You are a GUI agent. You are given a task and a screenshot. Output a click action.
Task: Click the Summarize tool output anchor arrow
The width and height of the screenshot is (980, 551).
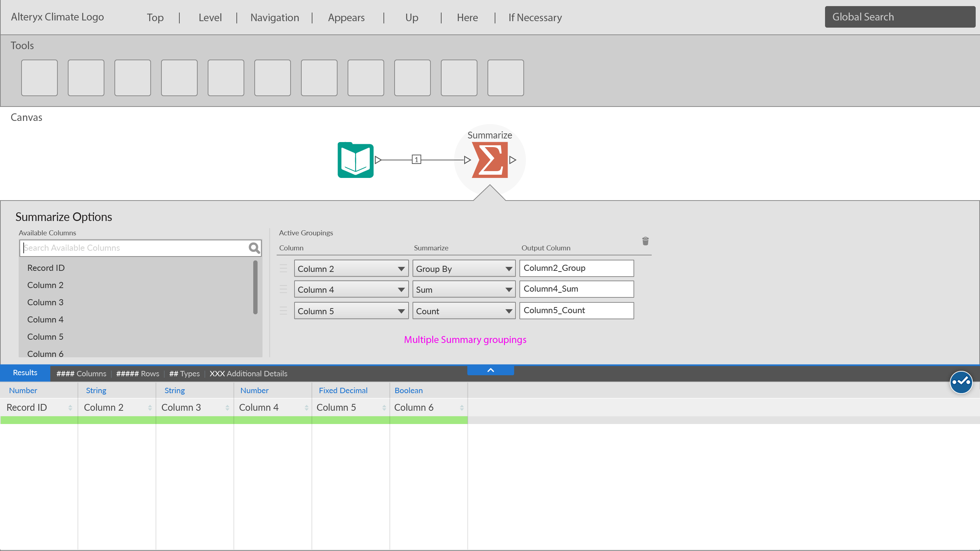(x=513, y=160)
